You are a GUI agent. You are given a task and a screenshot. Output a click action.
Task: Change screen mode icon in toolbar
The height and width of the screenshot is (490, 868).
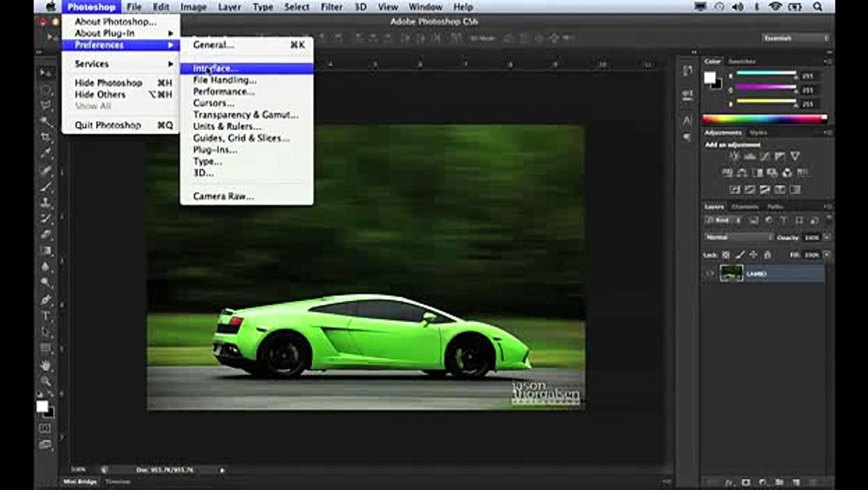click(45, 444)
